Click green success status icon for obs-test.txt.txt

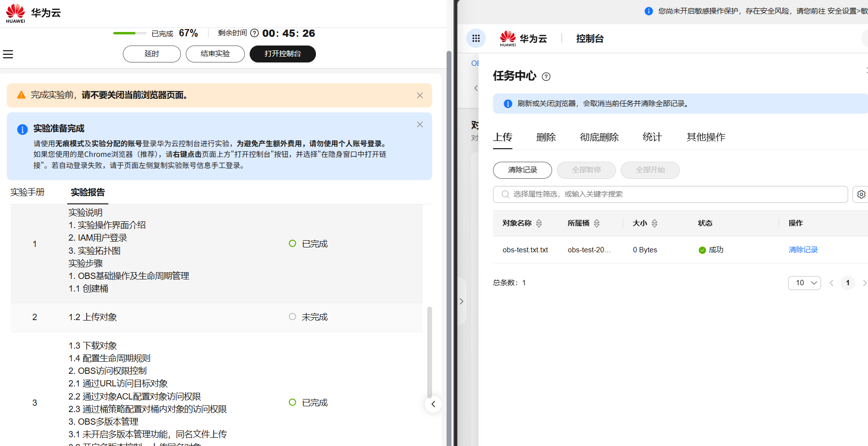(x=702, y=250)
